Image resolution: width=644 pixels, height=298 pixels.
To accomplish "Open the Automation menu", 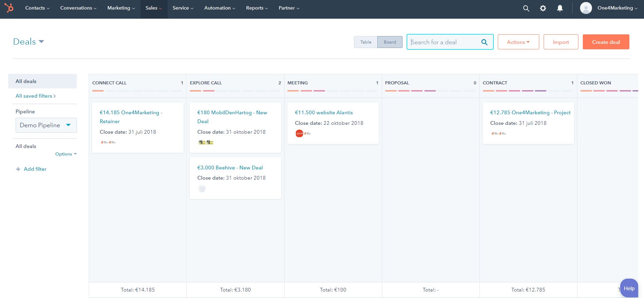I will [220, 8].
